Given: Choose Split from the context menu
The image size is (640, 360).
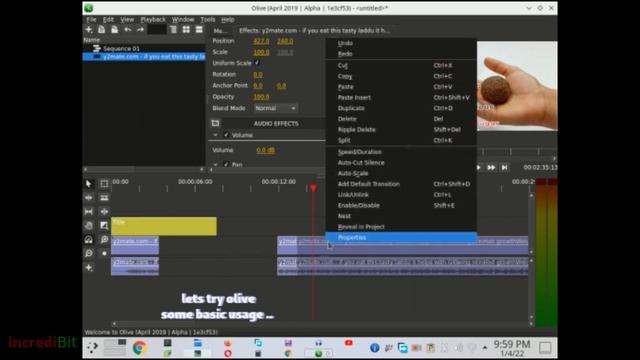Looking at the screenshot, I should (401, 140).
